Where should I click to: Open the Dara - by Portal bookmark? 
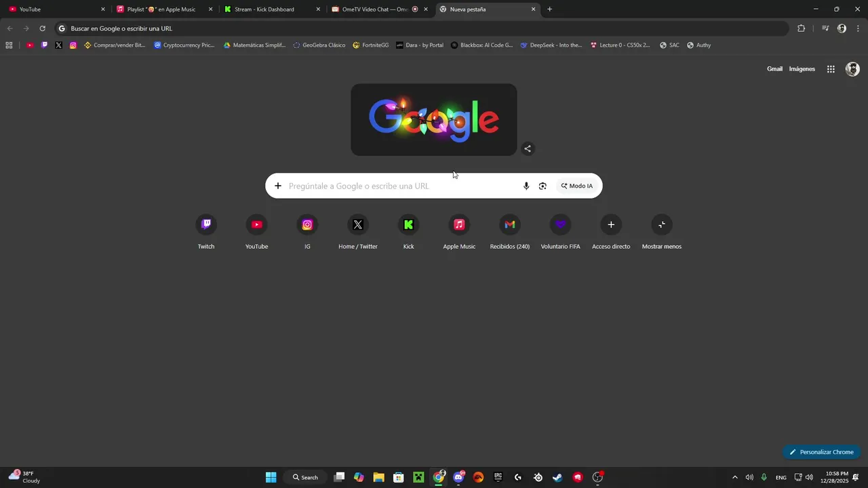420,45
